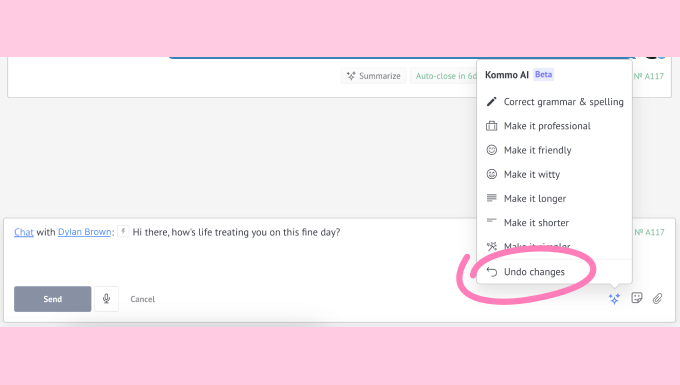
Task: Click the Beta badge next to Kommo AI
Action: coord(543,75)
